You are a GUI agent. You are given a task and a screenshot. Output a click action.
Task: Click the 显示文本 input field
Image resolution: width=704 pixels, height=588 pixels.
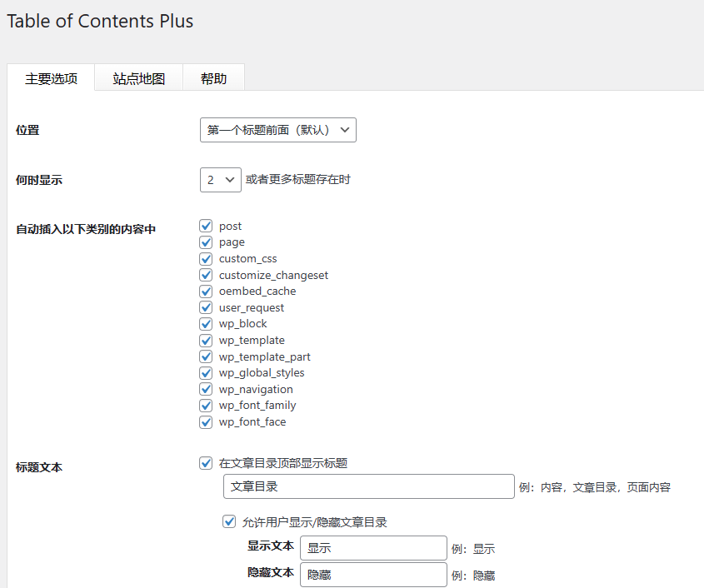click(x=373, y=548)
